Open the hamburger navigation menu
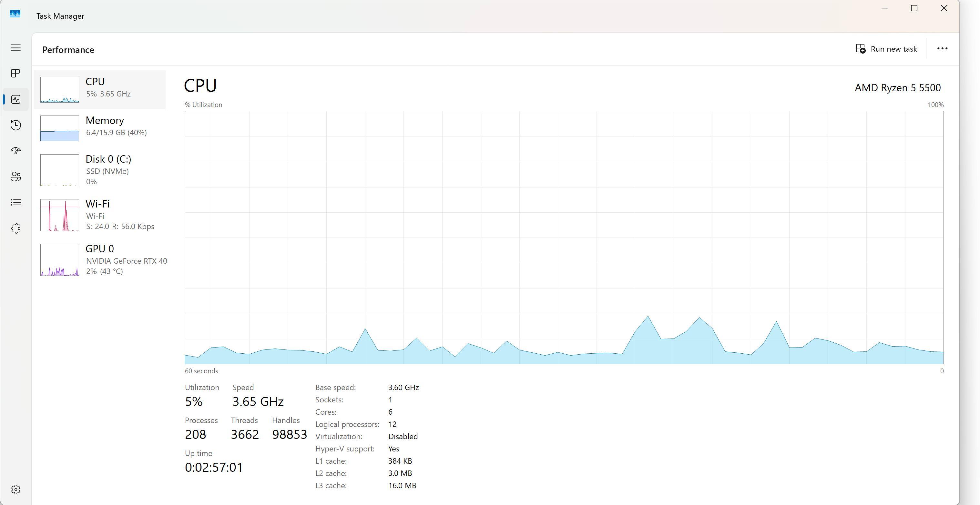Image resolution: width=980 pixels, height=505 pixels. tap(15, 48)
